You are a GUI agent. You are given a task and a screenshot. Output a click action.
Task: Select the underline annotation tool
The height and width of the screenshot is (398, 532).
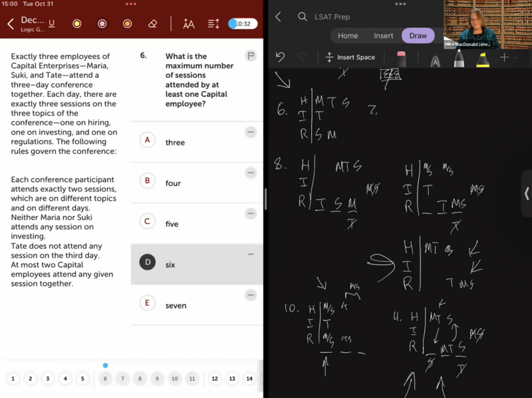point(52,24)
